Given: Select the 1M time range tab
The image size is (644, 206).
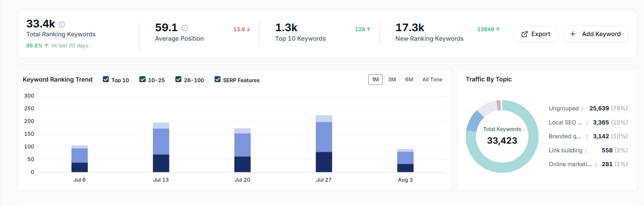Looking at the screenshot, I should 375,79.
